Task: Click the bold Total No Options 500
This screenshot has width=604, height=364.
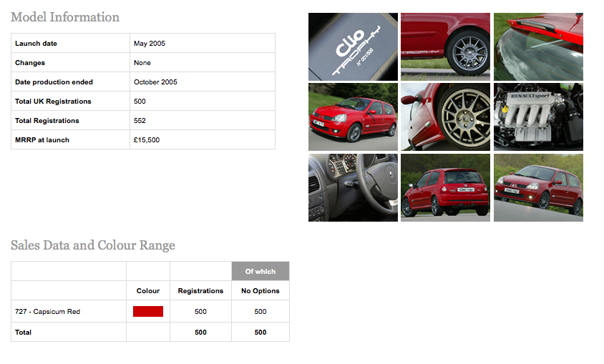Action: pos(260,332)
